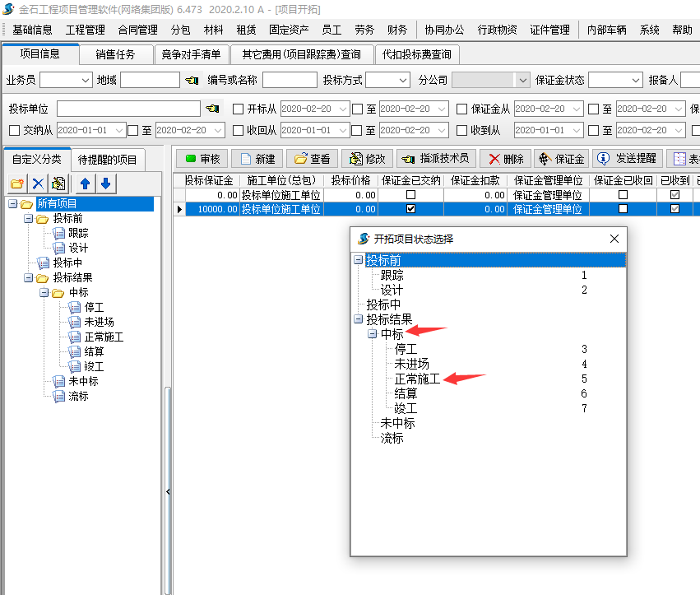
Task: Collapse the 投标结果 node in the dialog tree
Action: [x=358, y=319]
